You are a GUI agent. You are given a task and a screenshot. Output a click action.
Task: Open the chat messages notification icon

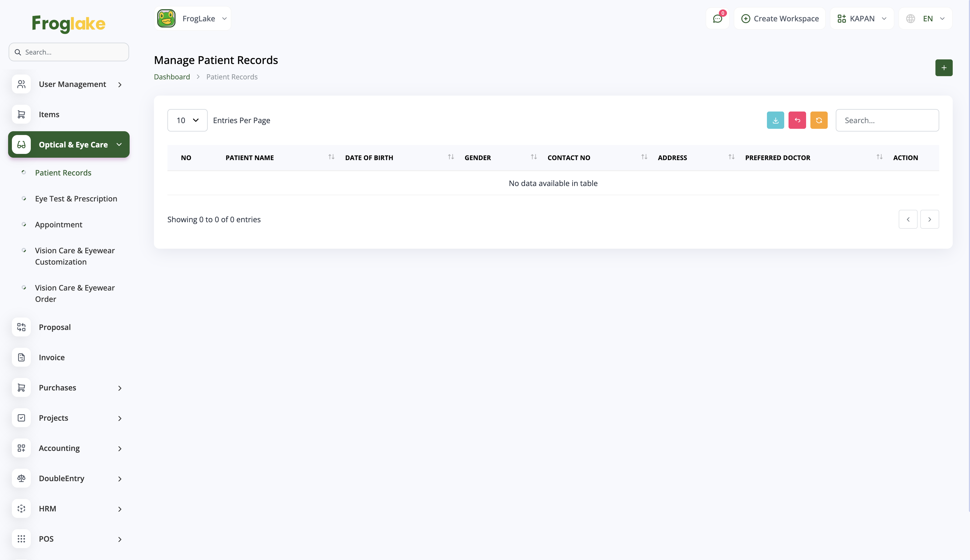(717, 18)
